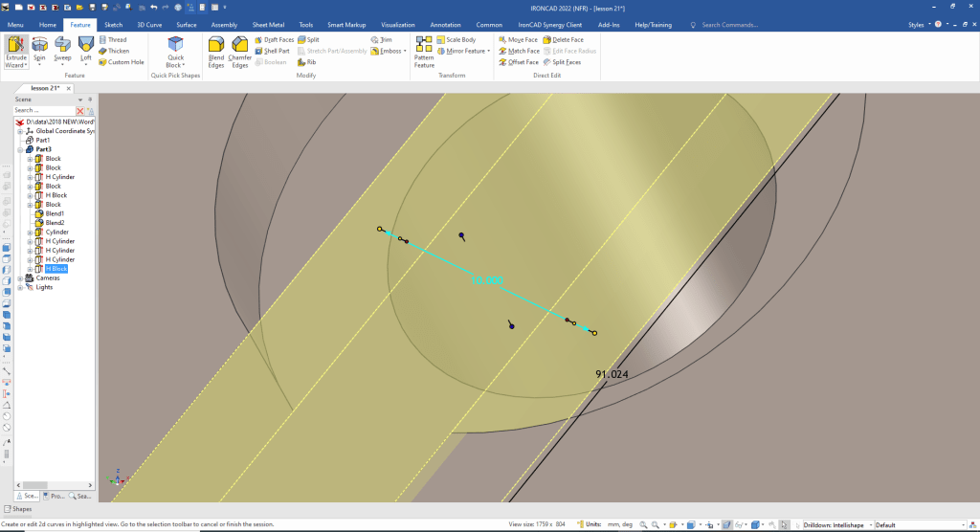
Task: Select Blend1 in the scene tree
Action: click(55, 213)
